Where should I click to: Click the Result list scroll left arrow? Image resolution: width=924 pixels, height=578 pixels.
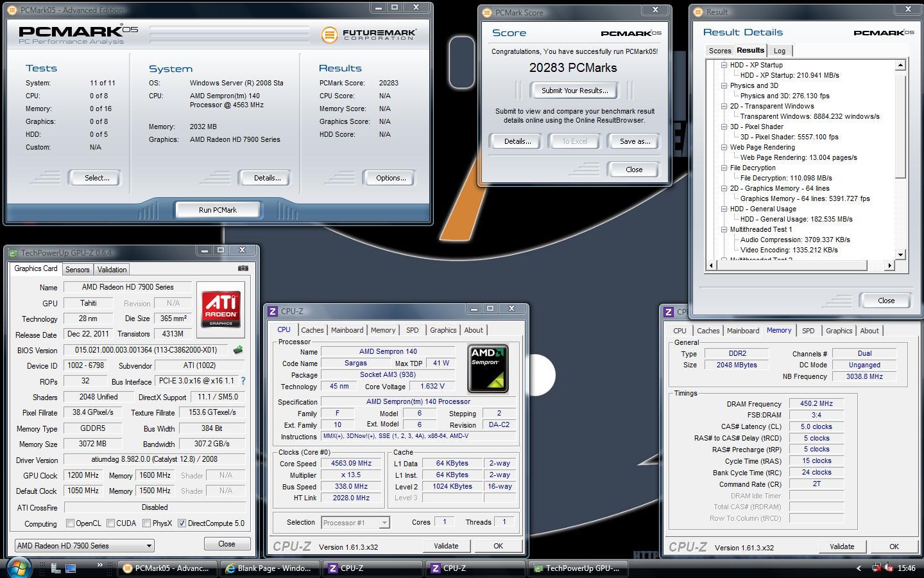pos(711,265)
